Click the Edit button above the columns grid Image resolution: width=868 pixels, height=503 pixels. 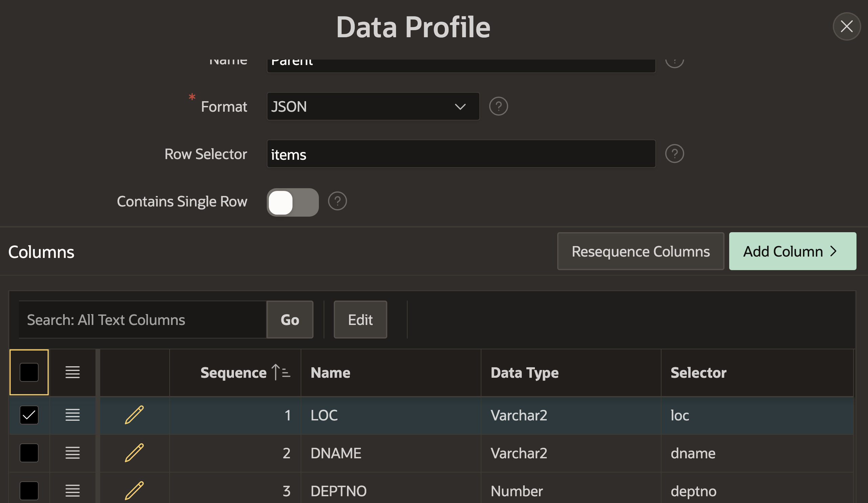pos(360,320)
